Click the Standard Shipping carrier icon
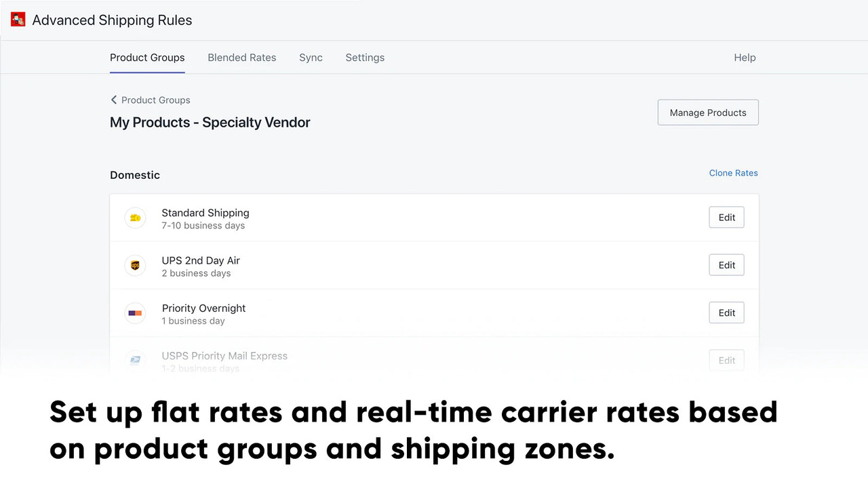This screenshot has width=868, height=488. [x=135, y=218]
